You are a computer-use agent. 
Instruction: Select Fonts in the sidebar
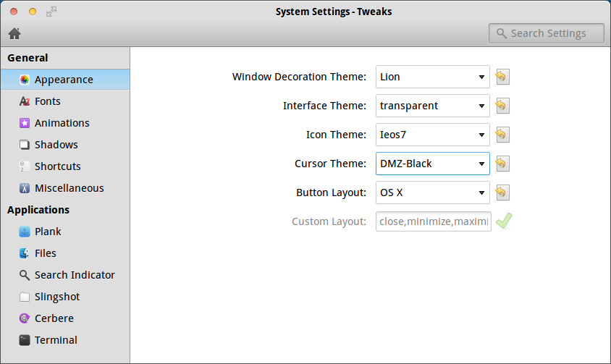click(48, 101)
